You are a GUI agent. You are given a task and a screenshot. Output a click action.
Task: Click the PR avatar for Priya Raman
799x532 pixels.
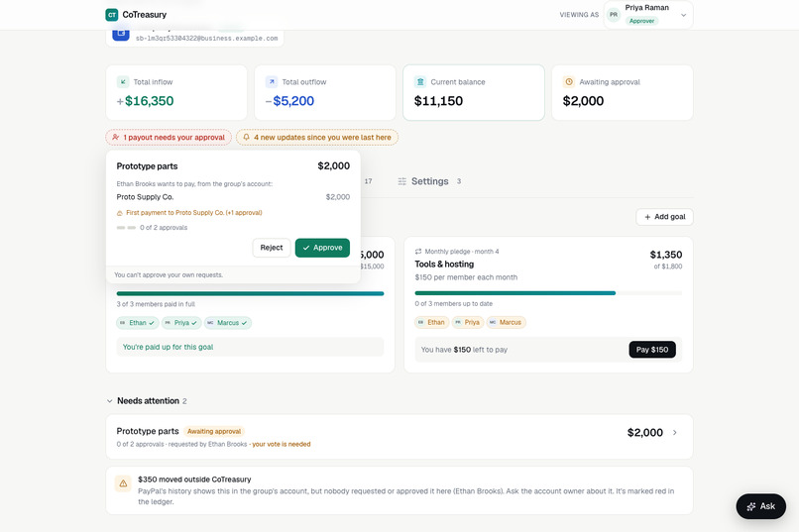(x=614, y=15)
